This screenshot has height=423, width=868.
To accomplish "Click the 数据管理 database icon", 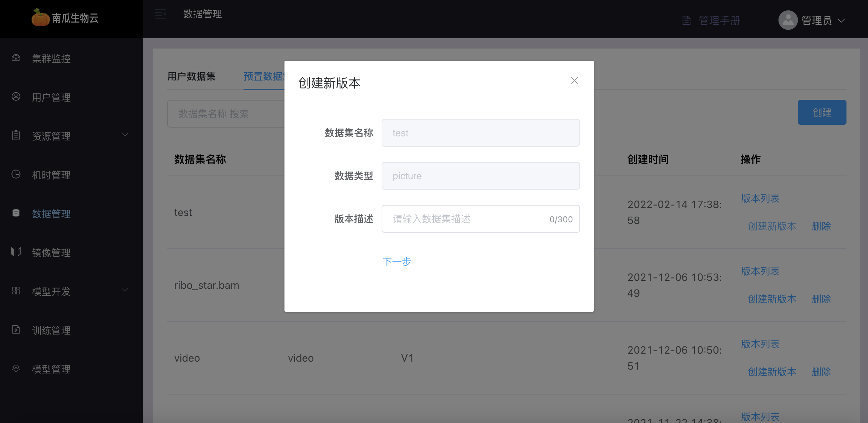I will [16, 213].
